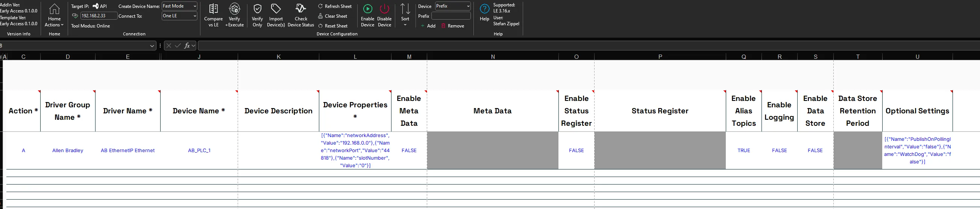Select the PublishOnPollingInterval settings cell
Viewport: 980px width, 209px height.
(x=918, y=150)
